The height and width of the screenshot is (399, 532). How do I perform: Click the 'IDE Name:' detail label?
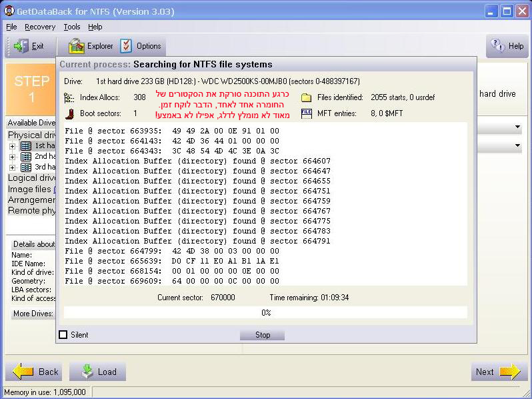coord(28,264)
